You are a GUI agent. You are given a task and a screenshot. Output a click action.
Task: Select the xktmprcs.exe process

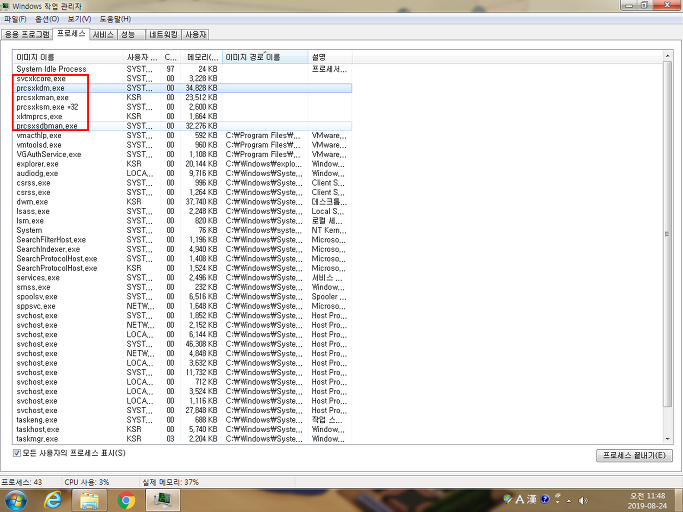tap(182, 116)
